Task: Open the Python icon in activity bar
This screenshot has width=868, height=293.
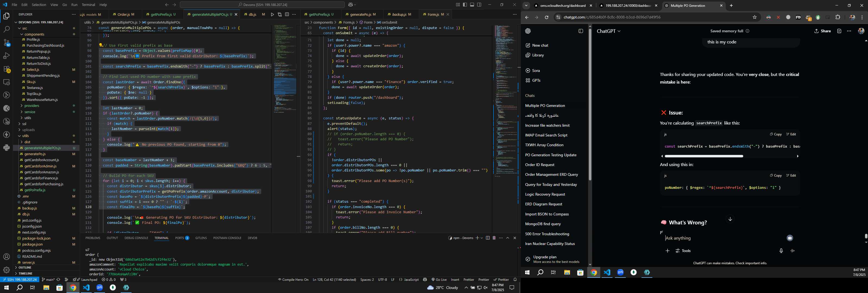Action: (7, 148)
